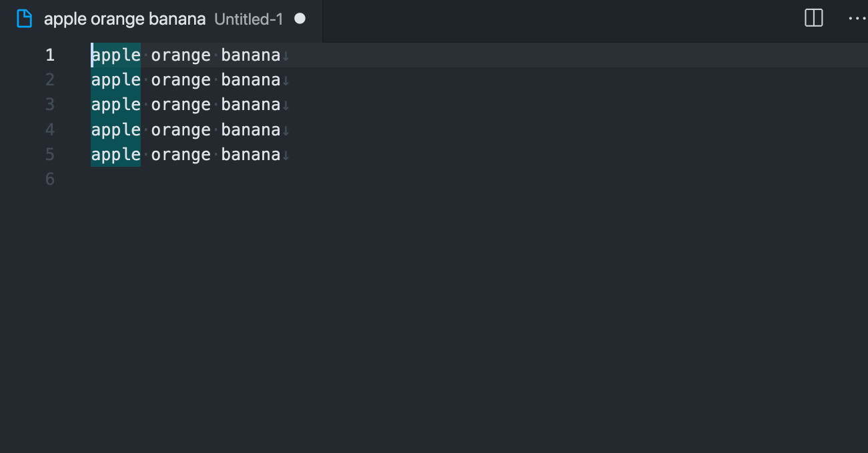Click the highlighted apple on line 3
Image resolution: width=868 pixels, height=453 pixels.
coord(116,105)
